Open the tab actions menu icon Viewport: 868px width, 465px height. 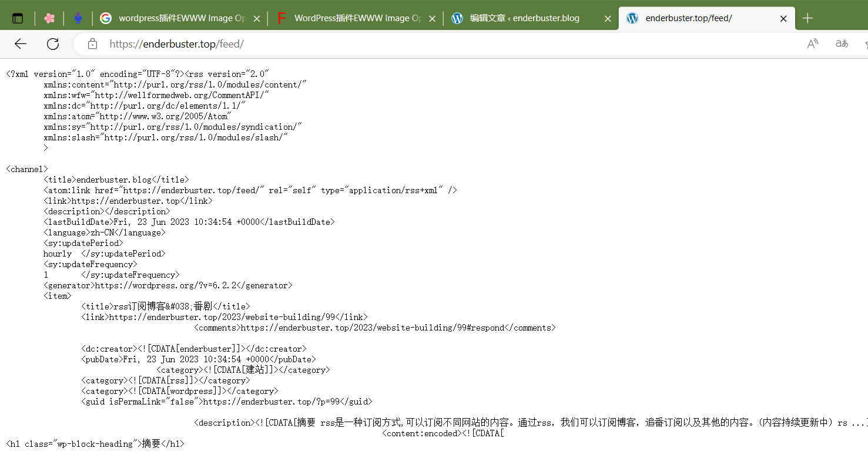(x=18, y=18)
